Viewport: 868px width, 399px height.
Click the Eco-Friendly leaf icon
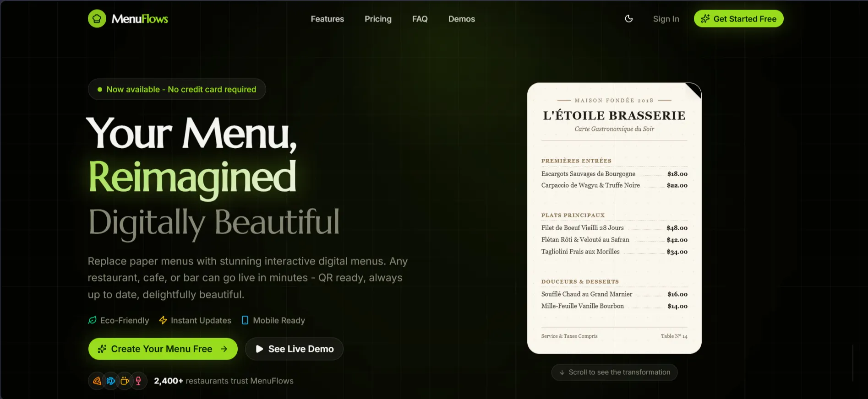tap(92, 320)
